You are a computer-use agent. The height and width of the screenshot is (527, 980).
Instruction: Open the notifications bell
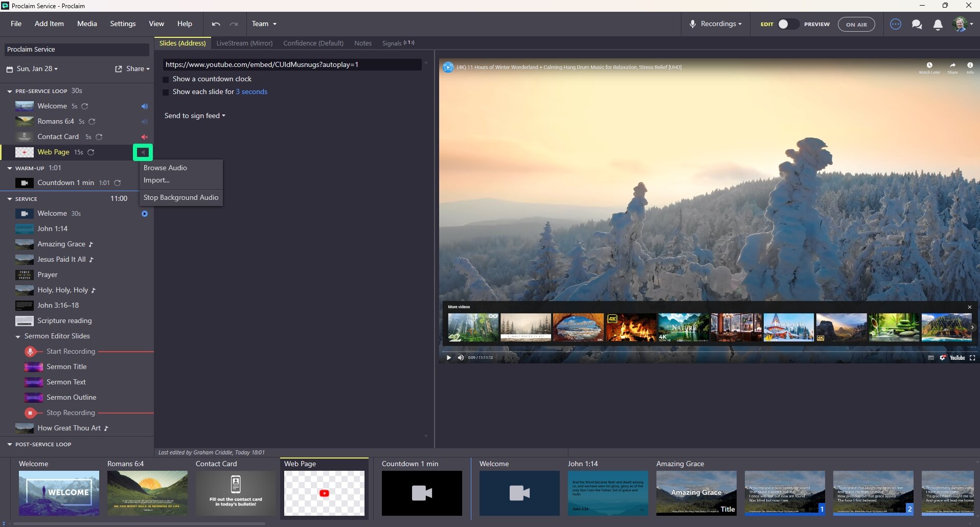(x=938, y=25)
